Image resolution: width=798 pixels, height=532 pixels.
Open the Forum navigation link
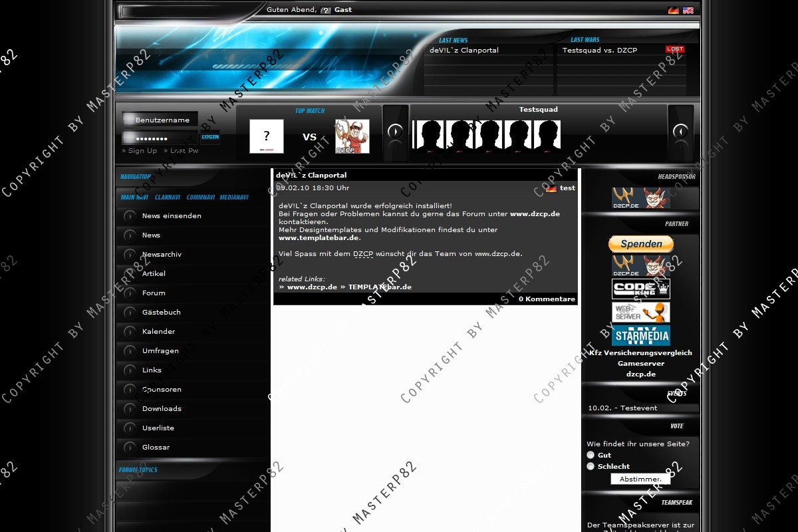click(x=154, y=293)
